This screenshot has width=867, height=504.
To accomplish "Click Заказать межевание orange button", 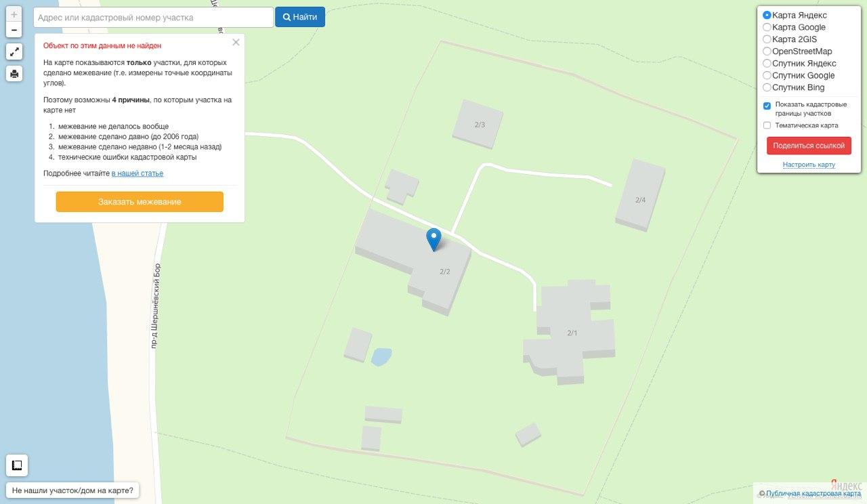I will (x=140, y=202).
